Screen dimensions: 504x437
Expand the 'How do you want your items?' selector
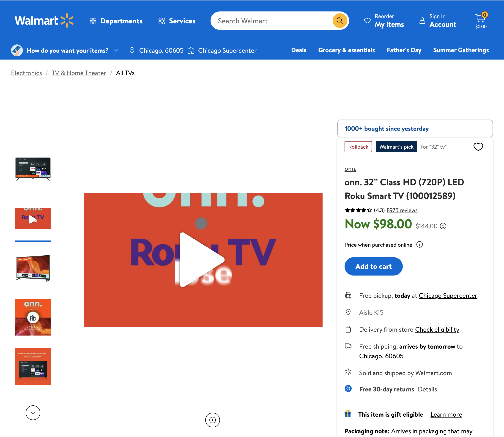(116, 50)
